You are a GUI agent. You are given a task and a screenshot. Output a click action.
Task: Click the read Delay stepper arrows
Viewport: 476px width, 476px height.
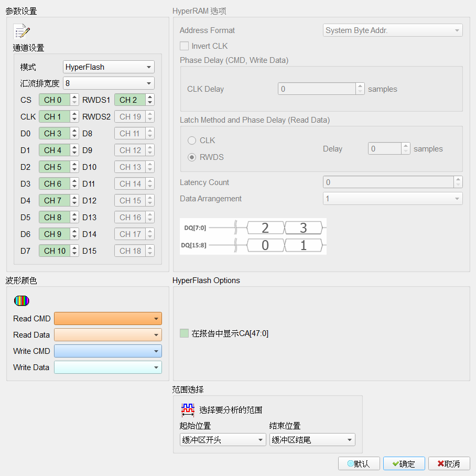point(406,148)
